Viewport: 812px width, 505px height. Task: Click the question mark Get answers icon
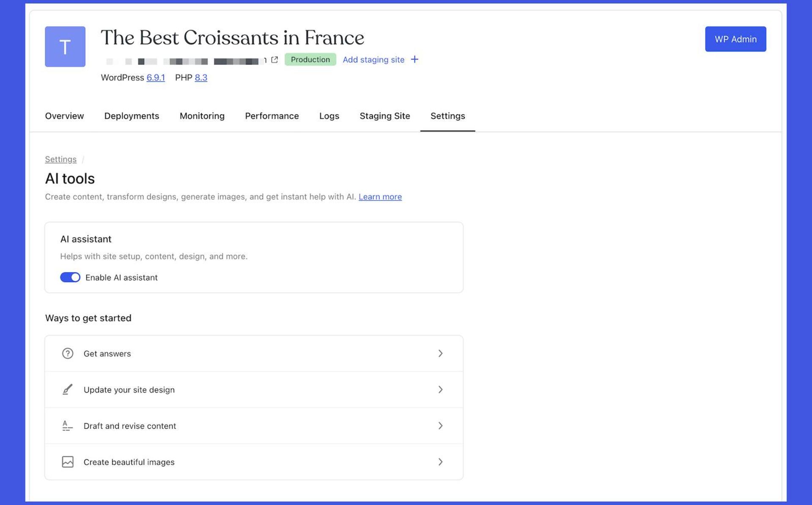point(68,353)
